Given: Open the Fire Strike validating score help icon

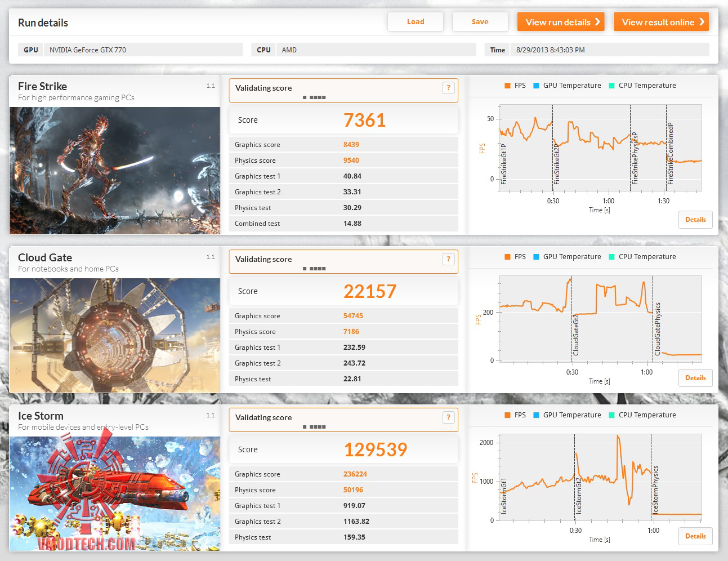Looking at the screenshot, I should 448,88.
